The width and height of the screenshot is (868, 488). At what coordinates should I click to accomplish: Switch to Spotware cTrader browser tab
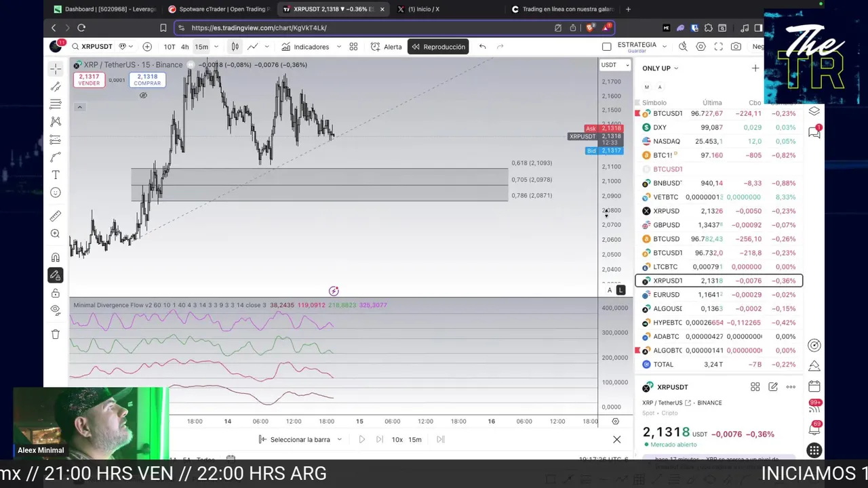(x=218, y=9)
